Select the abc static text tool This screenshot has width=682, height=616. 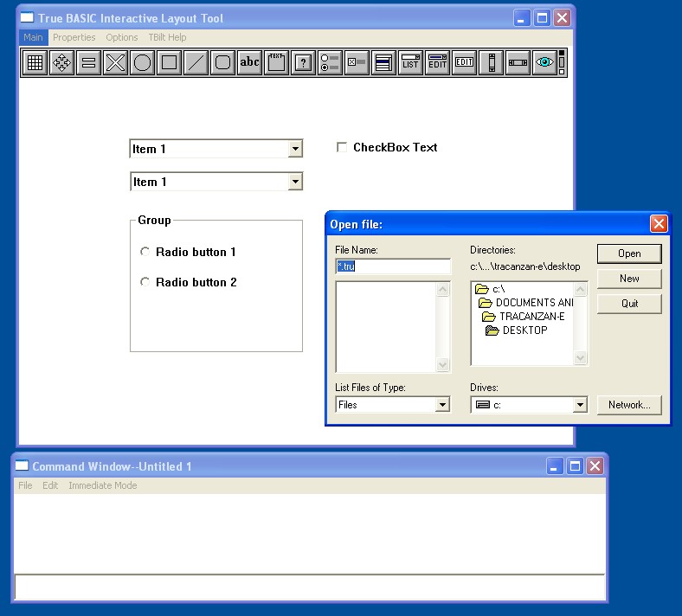coord(249,63)
